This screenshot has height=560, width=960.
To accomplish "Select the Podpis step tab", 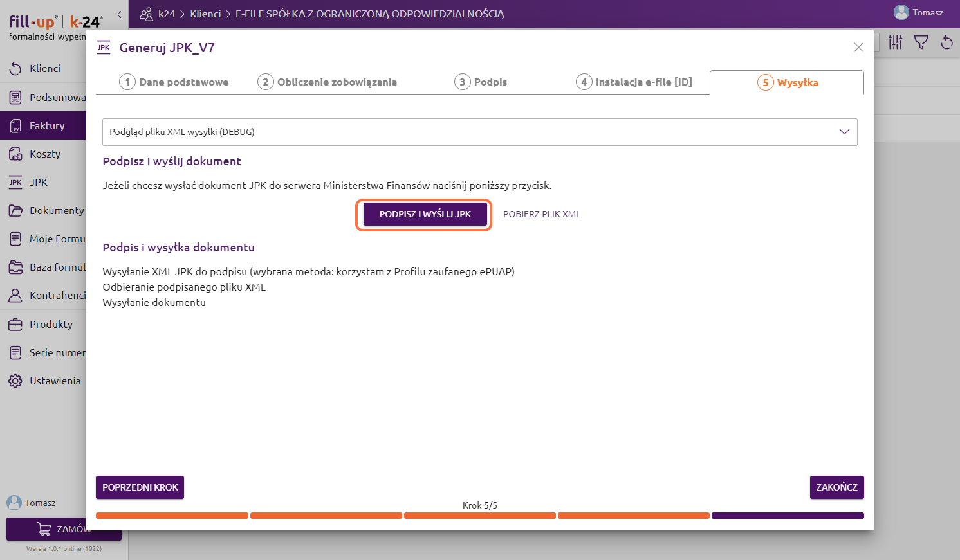I will 481,82.
